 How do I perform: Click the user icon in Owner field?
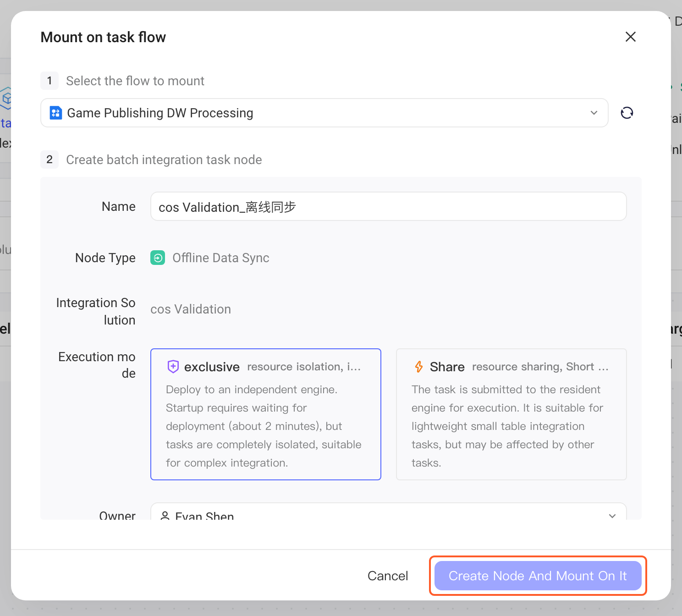(165, 516)
